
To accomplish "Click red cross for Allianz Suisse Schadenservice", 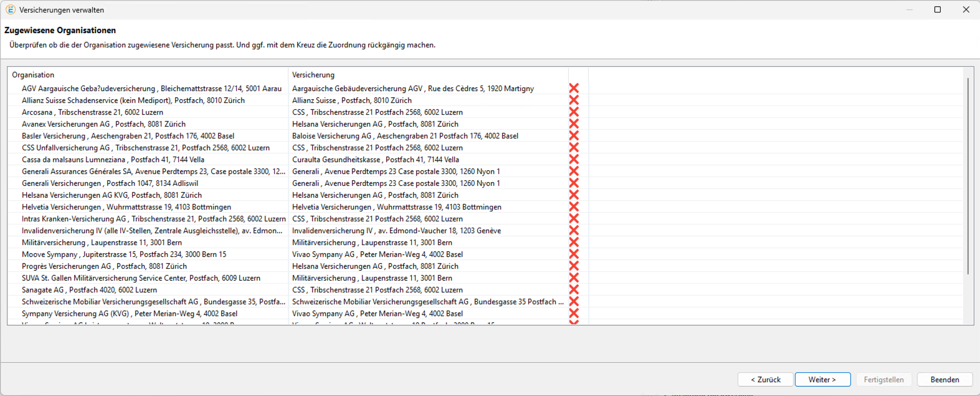I will click(574, 100).
